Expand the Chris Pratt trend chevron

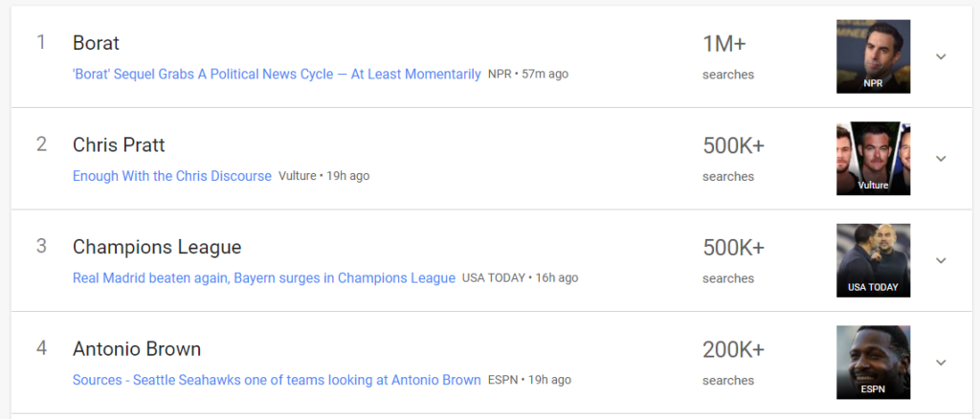click(941, 159)
